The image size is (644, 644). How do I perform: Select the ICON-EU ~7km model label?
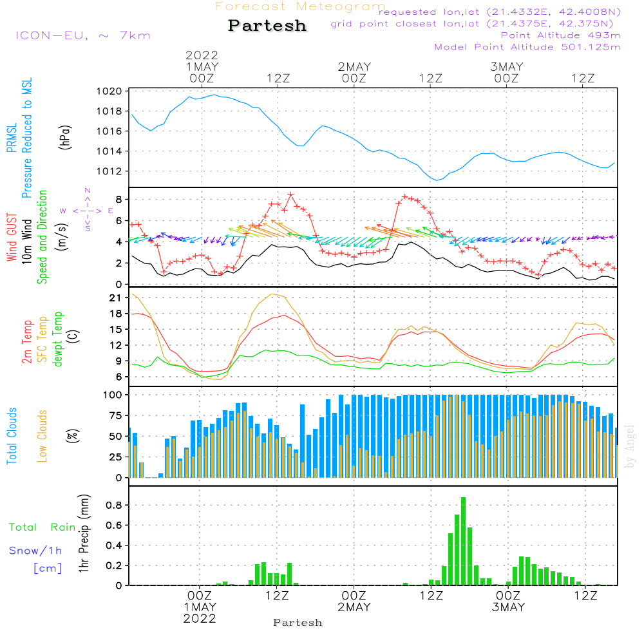point(83,35)
